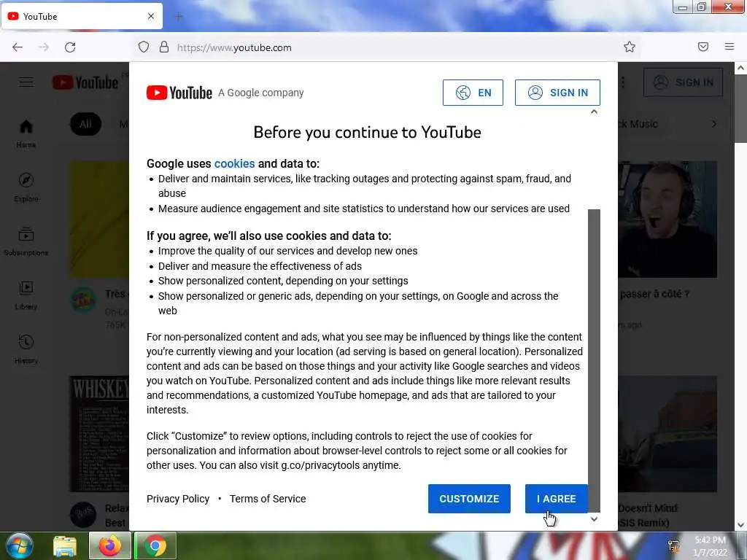Select the YouTube browser tab
The height and width of the screenshot is (560, 747).
tap(82, 16)
